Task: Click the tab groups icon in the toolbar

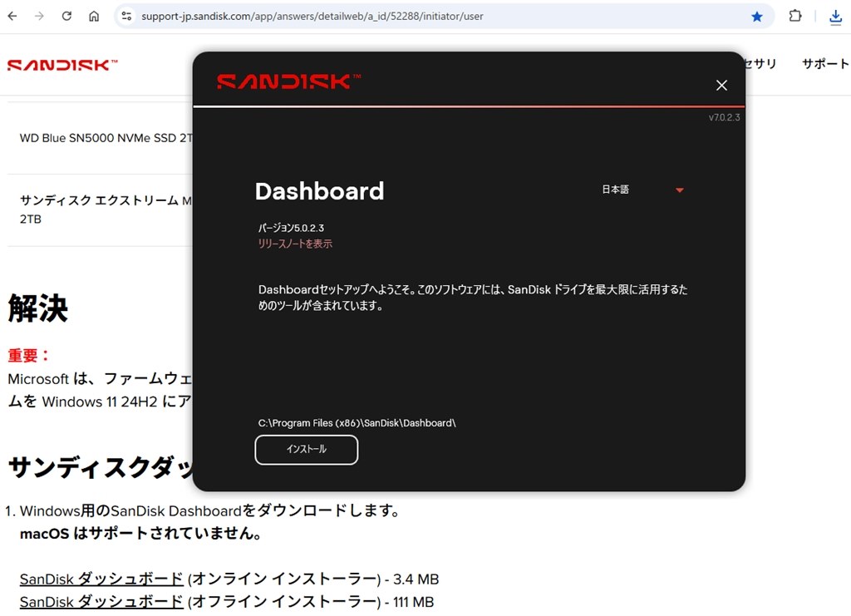Action: point(794,15)
